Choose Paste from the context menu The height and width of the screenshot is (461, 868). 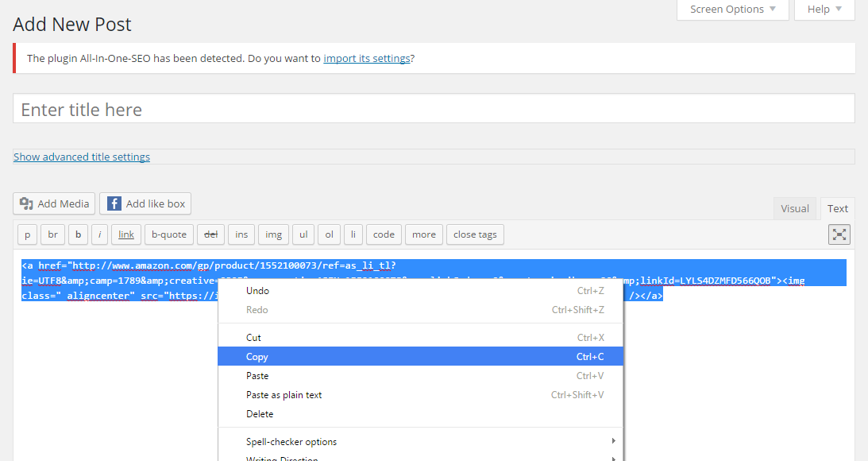point(421,376)
